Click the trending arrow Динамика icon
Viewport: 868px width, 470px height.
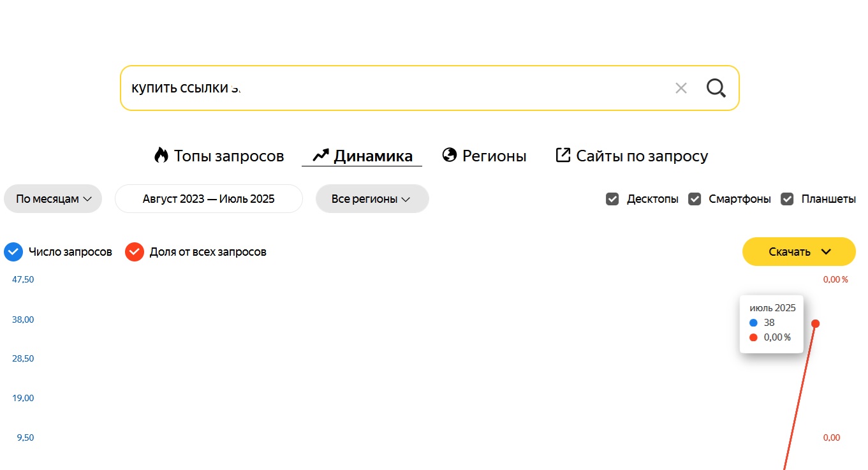point(320,155)
